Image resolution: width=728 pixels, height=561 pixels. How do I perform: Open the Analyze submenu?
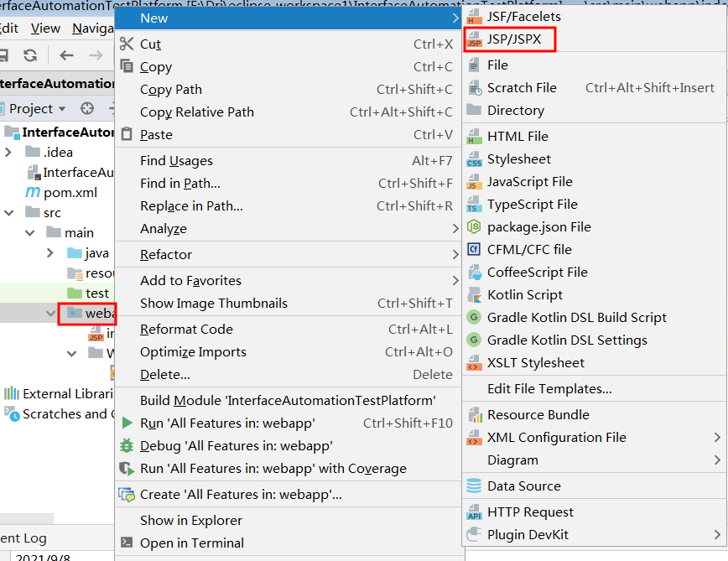click(x=288, y=229)
